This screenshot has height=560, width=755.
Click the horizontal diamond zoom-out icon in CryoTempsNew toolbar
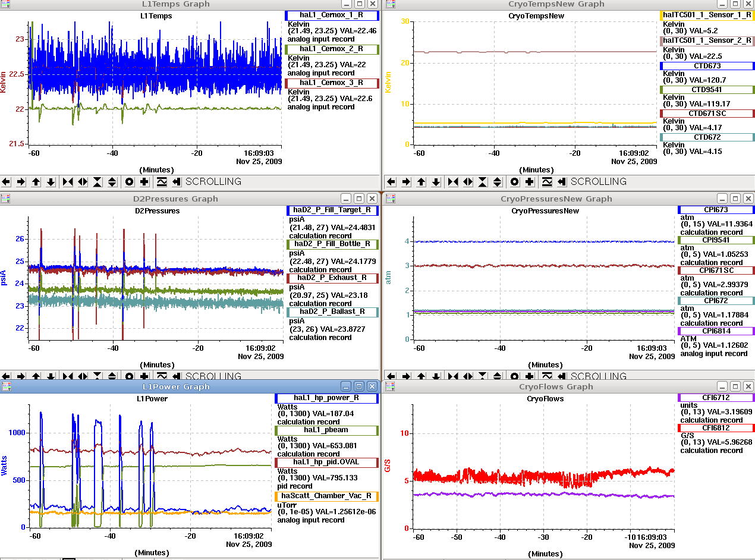click(468, 182)
